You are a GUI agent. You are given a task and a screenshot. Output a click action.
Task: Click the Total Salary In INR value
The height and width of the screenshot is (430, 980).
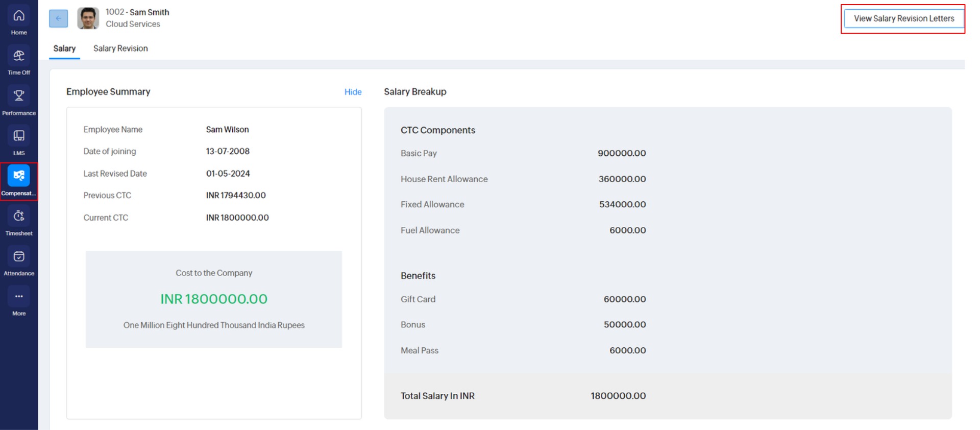[618, 396]
